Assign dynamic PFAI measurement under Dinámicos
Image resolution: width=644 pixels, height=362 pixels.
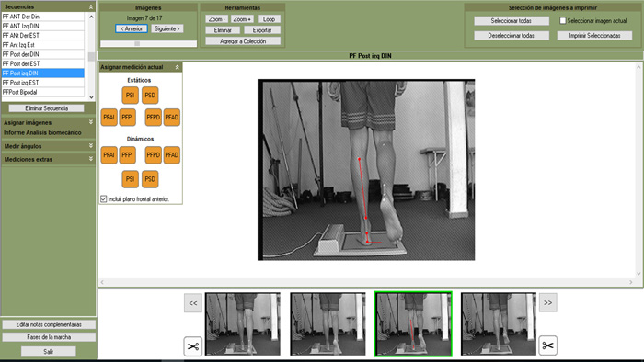click(109, 155)
